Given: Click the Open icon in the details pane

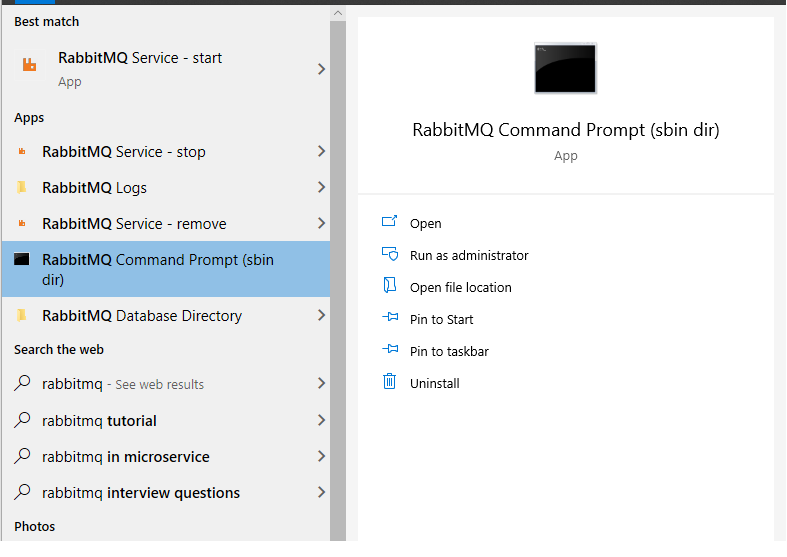Looking at the screenshot, I should click(389, 221).
